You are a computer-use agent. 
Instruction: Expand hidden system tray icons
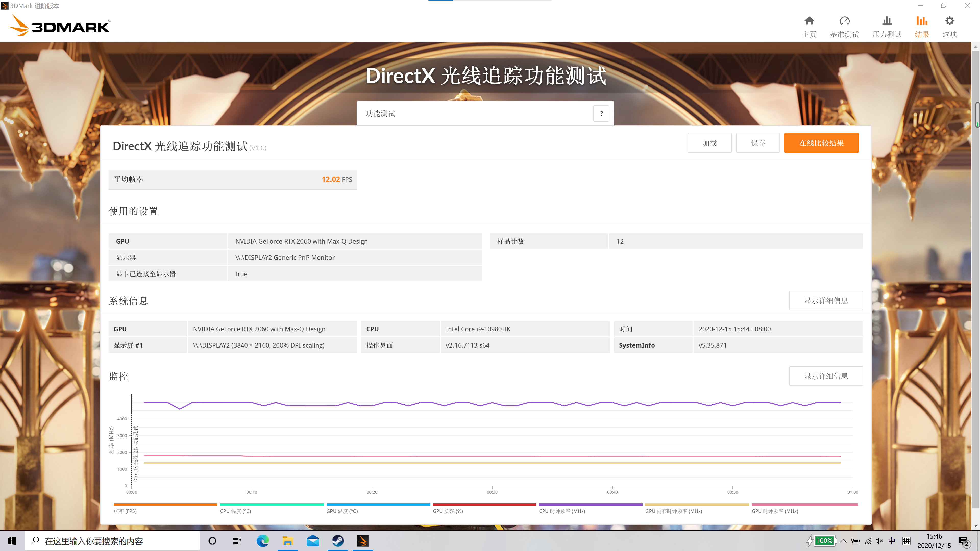tap(843, 541)
